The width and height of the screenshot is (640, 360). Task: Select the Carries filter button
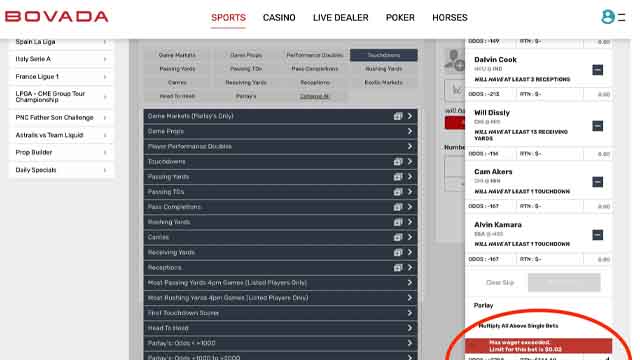(x=177, y=82)
